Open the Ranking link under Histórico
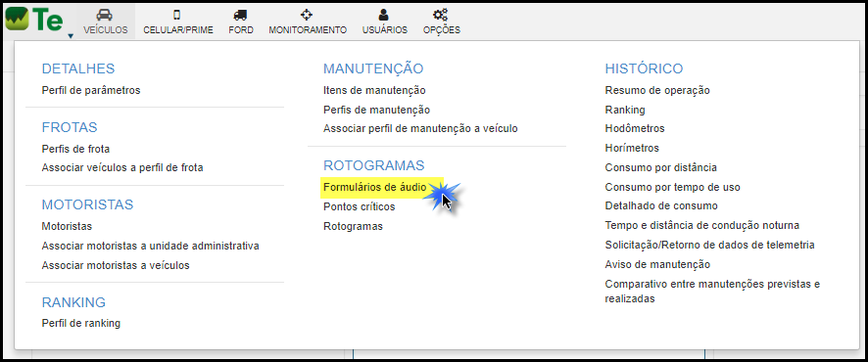 click(x=625, y=110)
